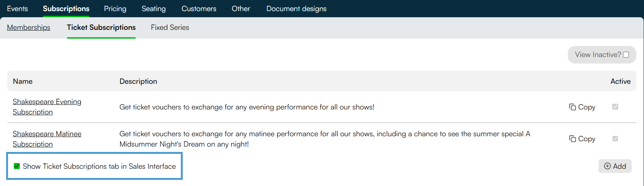Select the Other menu item
The height and width of the screenshot is (186, 644).
pos(241,8)
